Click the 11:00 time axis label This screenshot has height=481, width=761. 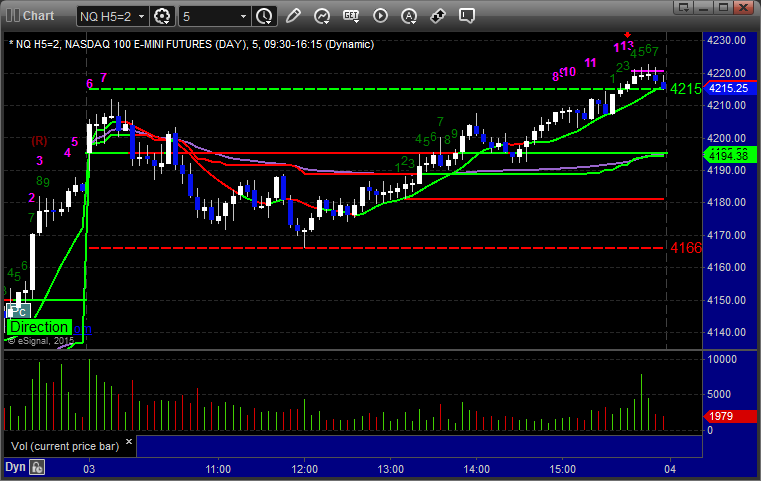(218, 469)
